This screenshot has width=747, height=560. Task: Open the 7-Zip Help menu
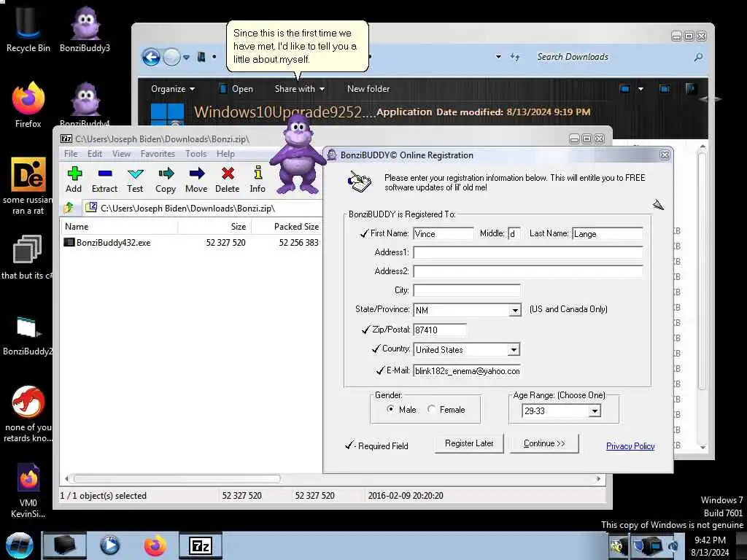click(x=225, y=154)
